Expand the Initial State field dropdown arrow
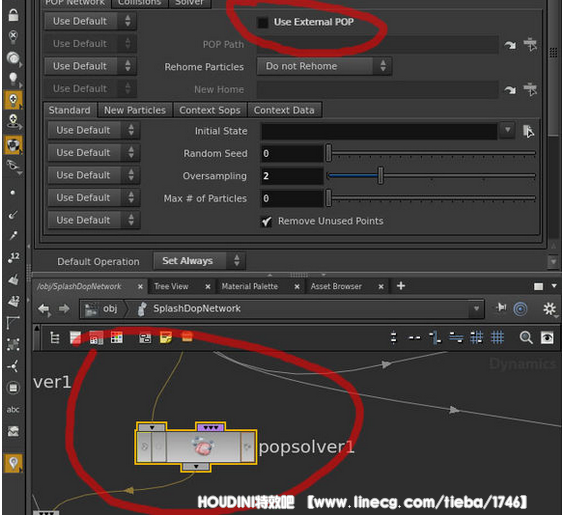Image resolution: width=565 pixels, height=519 pixels. 507,130
